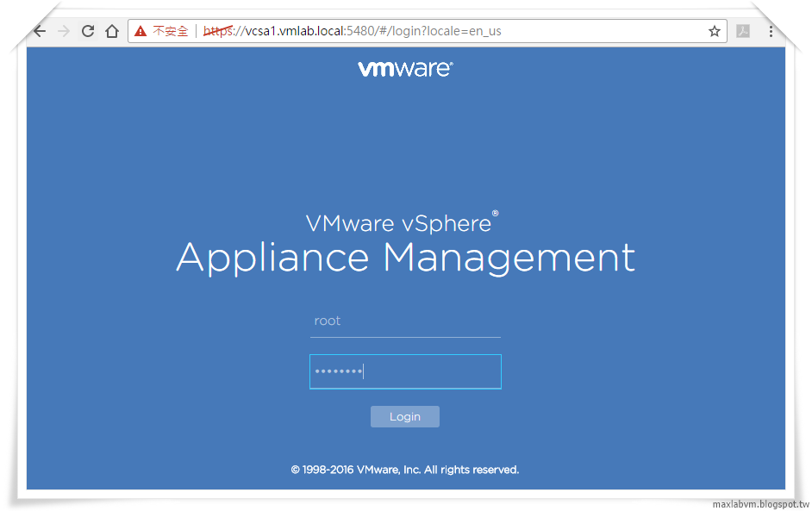Click the 1998-2016 VMware copyright text

tap(405, 470)
